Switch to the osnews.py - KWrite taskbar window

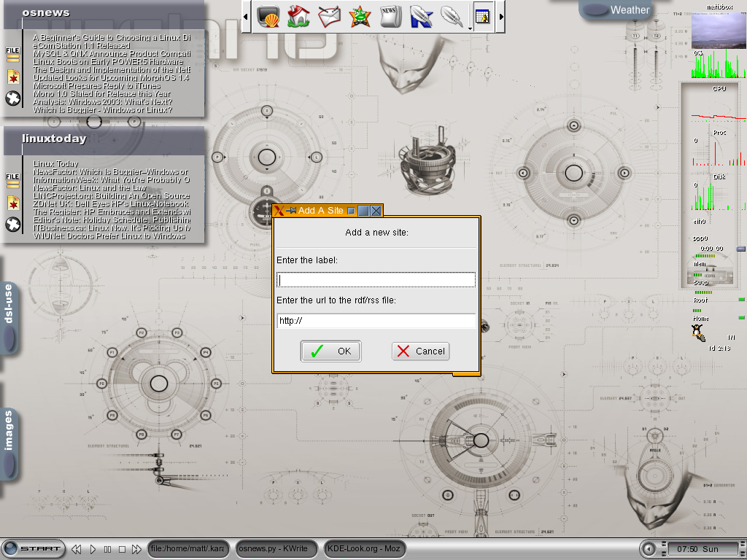tap(276, 548)
